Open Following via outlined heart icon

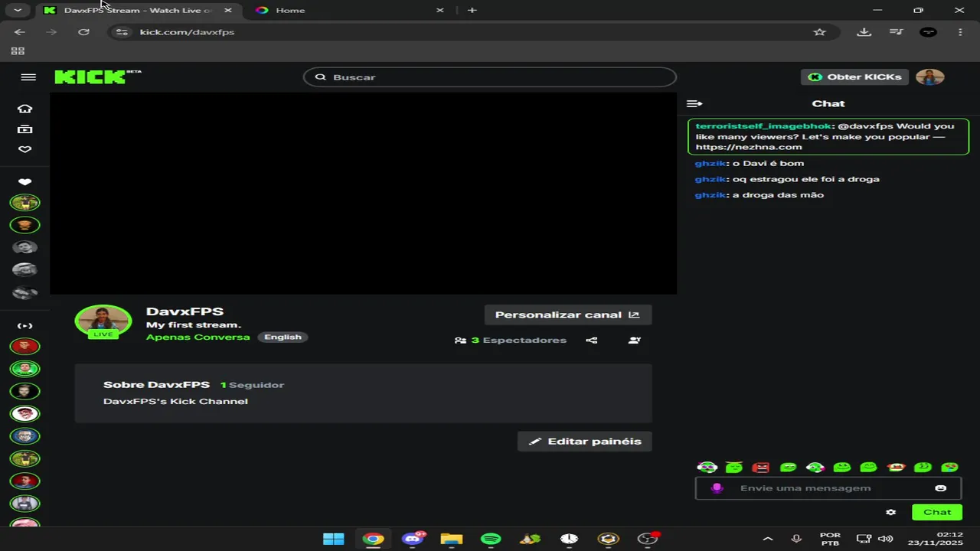point(25,149)
